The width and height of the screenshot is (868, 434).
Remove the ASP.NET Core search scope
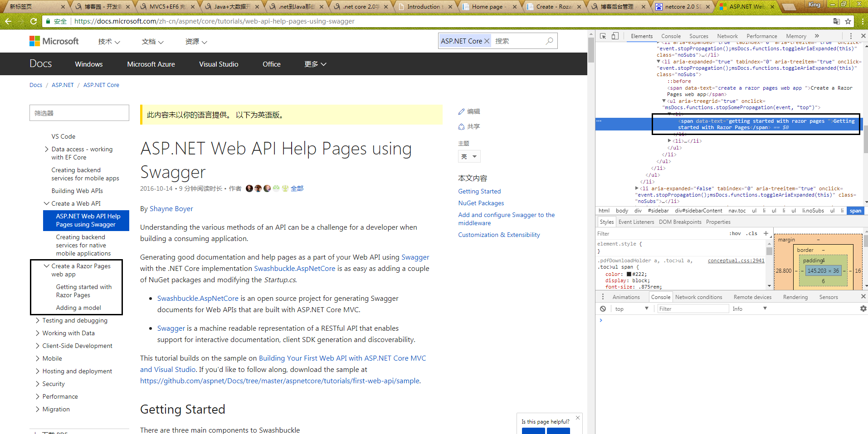(x=487, y=41)
